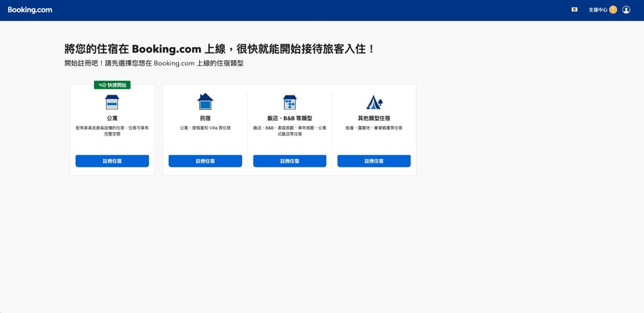Screen dimensions: 644x313
Task: Click the 民宿 house icon
Action: pyautogui.click(x=205, y=101)
